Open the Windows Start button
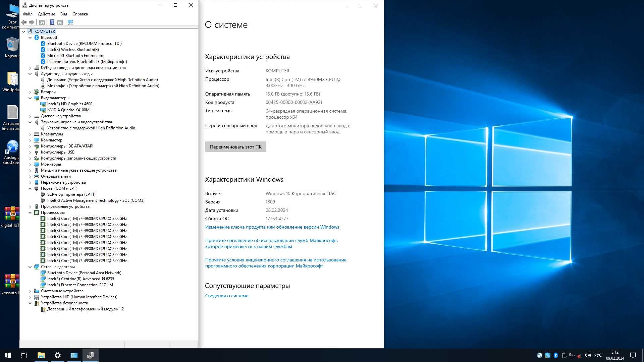644x362 pixels. click(8, 355)
